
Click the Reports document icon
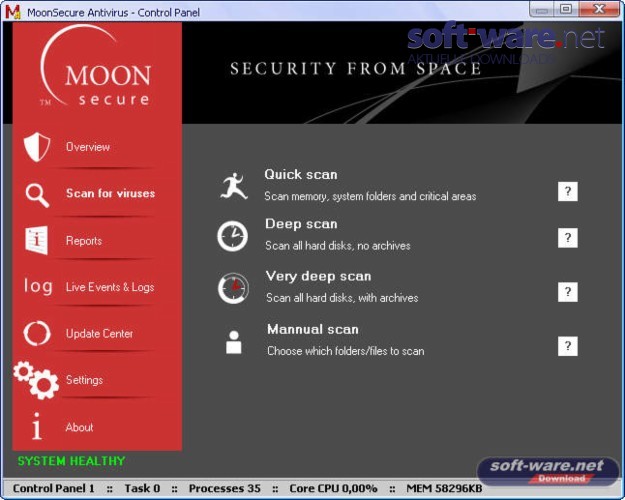(37, 240)
